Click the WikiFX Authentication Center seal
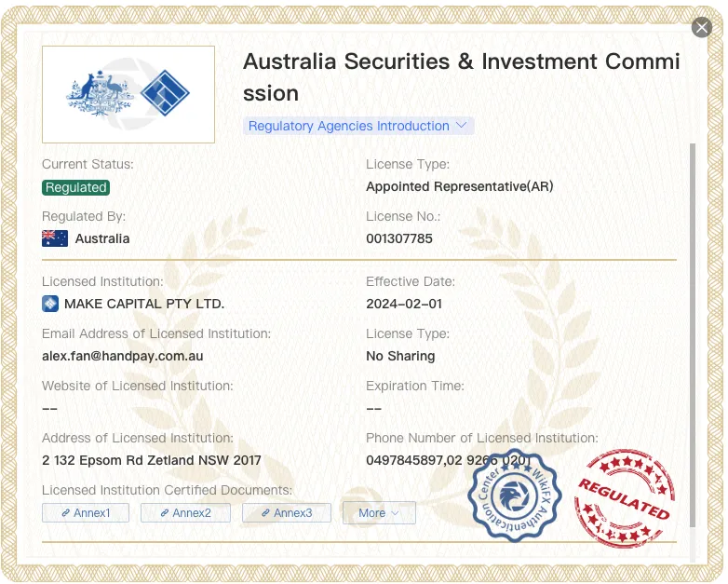Screen dimensions: 728x584 (x=515, y=496)
